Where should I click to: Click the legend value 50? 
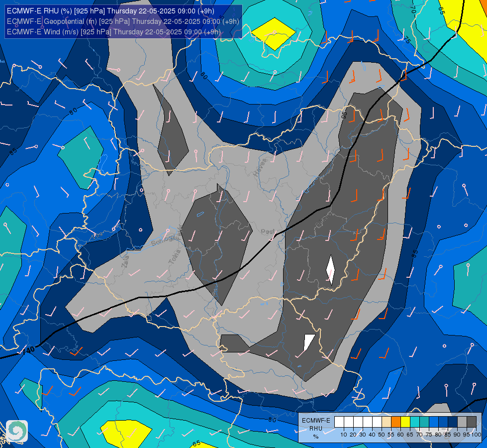point(382,435)
